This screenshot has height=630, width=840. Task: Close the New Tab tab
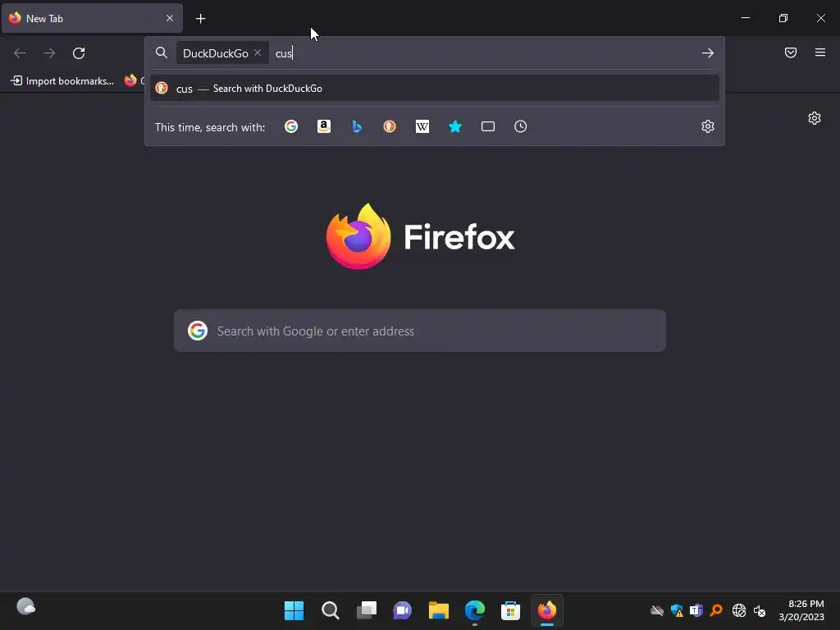pos(170,18)
